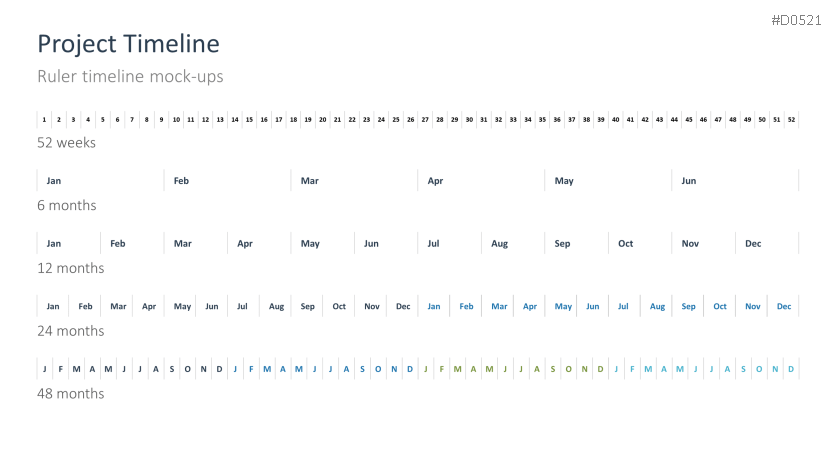Select blue Dec on the 24 months ruler
The width and height of the screenshot is (836, 470).
click(x=784, y=307)
